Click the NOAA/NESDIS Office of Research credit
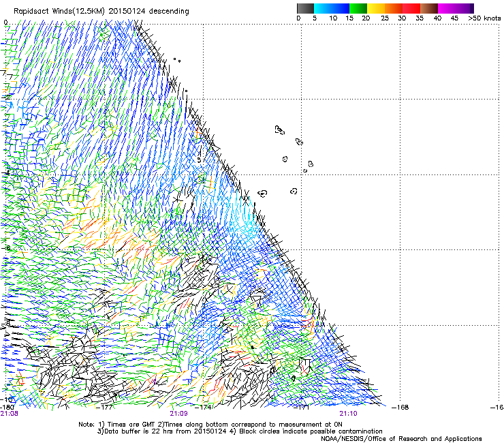The width and height of the screenshot is (504, 443). tap(401, 439)
